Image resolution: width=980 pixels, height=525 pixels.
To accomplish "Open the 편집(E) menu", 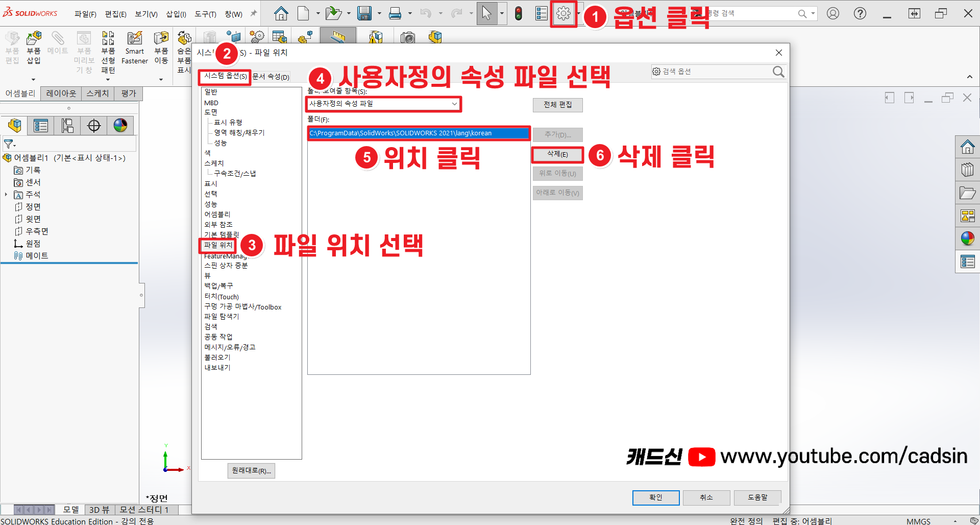I will tap(116, 14).
